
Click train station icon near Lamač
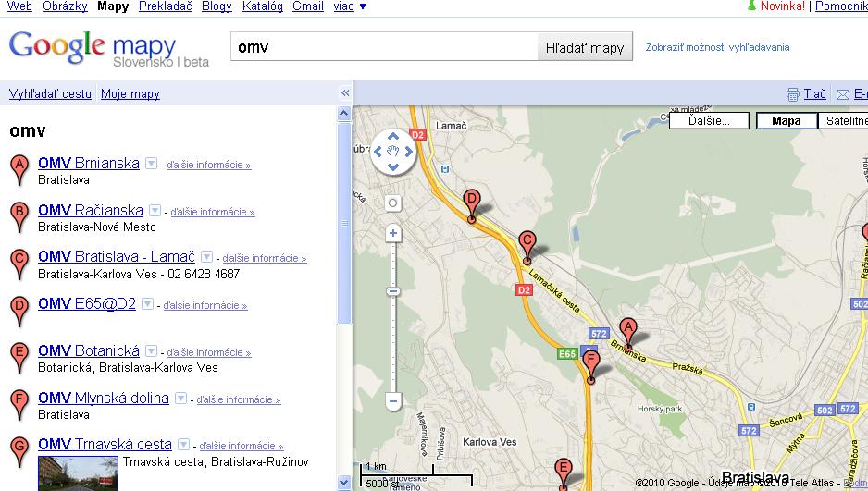(445, 169)
